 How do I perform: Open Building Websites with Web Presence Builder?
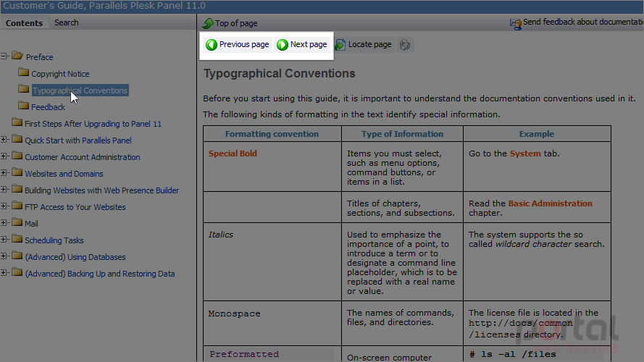(102, 190)
